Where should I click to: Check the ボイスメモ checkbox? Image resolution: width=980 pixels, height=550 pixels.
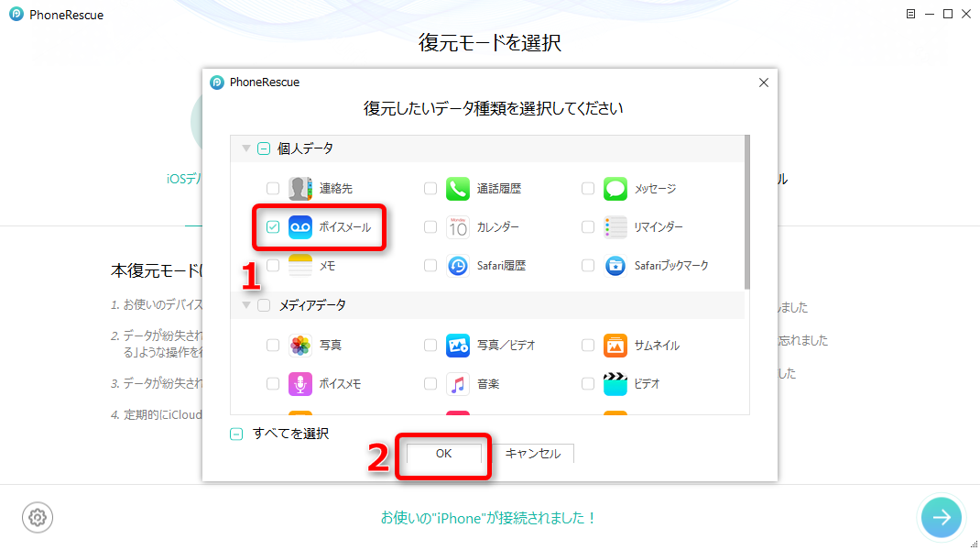click(x=273, y=383)
